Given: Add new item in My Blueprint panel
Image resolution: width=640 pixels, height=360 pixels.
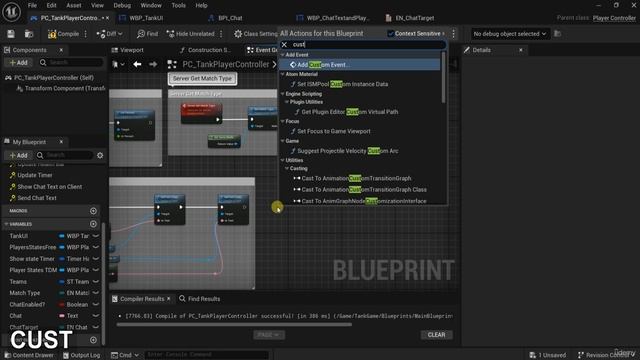Looking at the screenshot, I should click(18, 155).
